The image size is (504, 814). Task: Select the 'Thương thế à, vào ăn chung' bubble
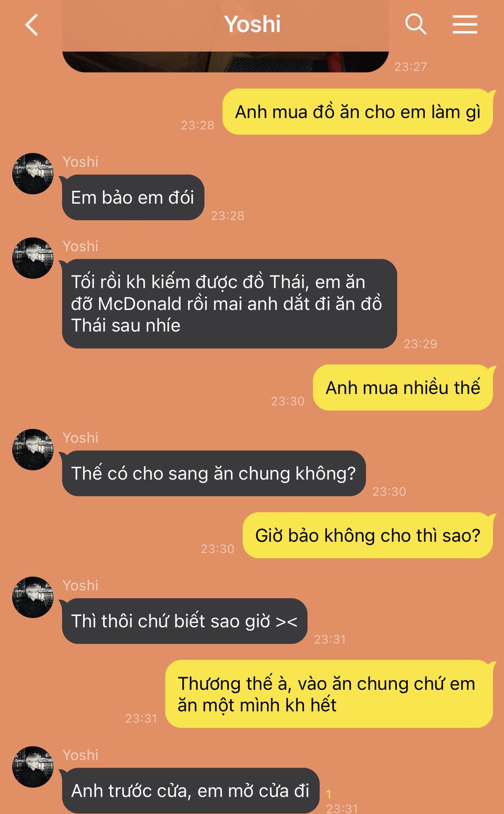pyautogui.click(x=329, y=694)
